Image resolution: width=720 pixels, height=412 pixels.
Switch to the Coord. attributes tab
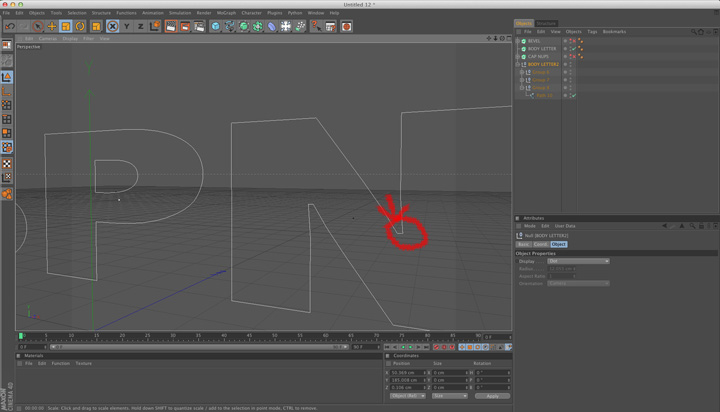coord(540,244)
